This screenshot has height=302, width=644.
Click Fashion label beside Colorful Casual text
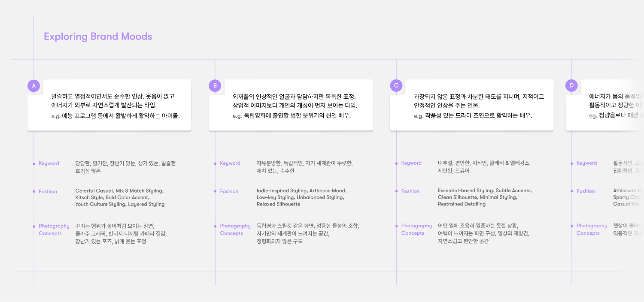pyautogui.click(x=48, y=192)
